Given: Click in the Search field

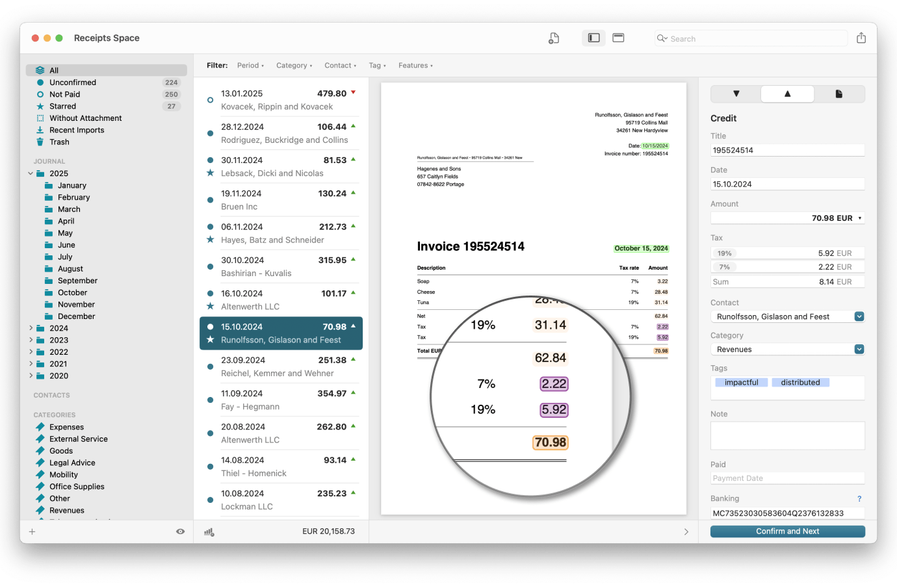Looking at the screenshot, I should point(754,39).
